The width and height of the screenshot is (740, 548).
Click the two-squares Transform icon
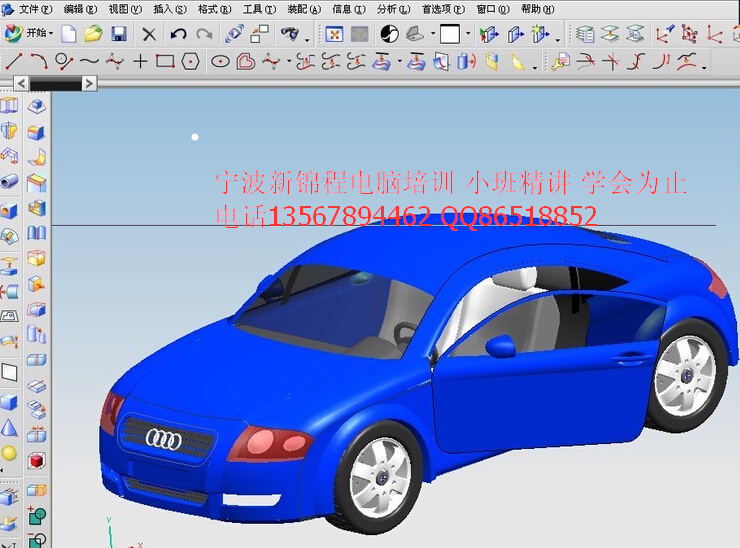coord(260,34)
